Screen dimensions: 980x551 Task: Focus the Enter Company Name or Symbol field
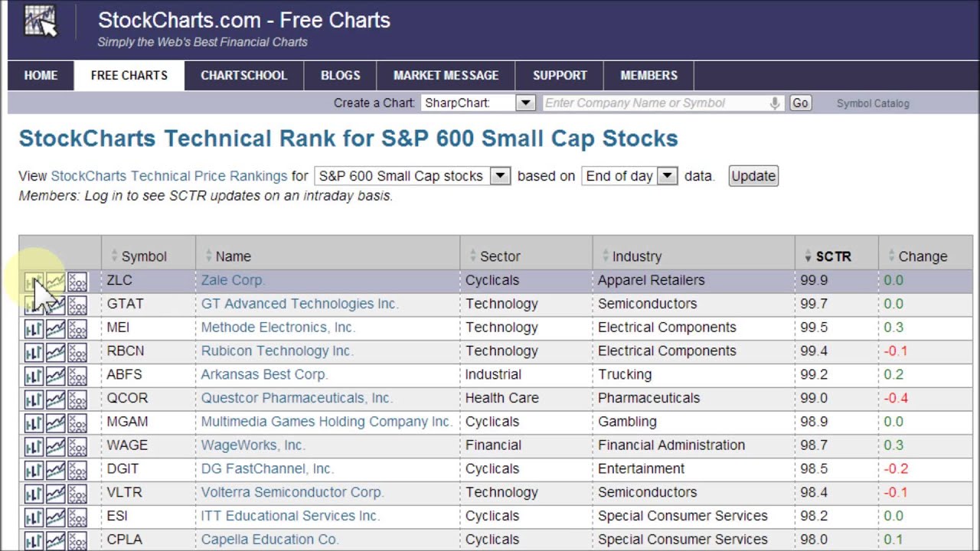663,103
